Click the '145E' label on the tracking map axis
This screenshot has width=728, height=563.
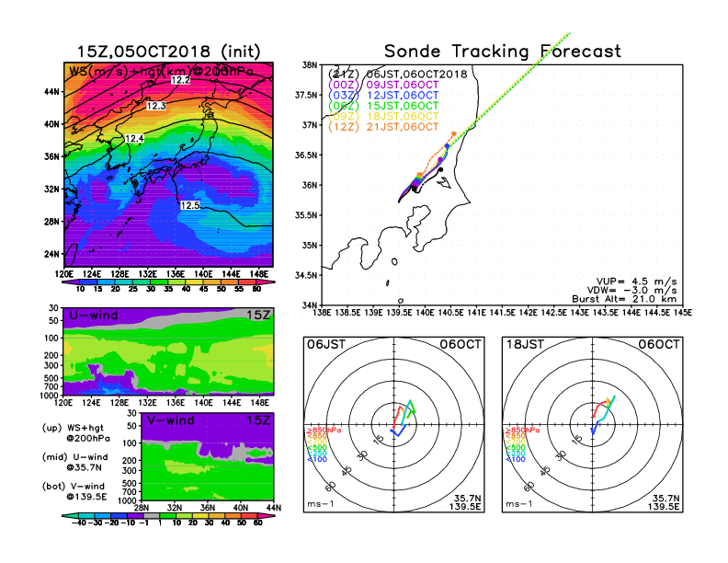click(682, 313)
